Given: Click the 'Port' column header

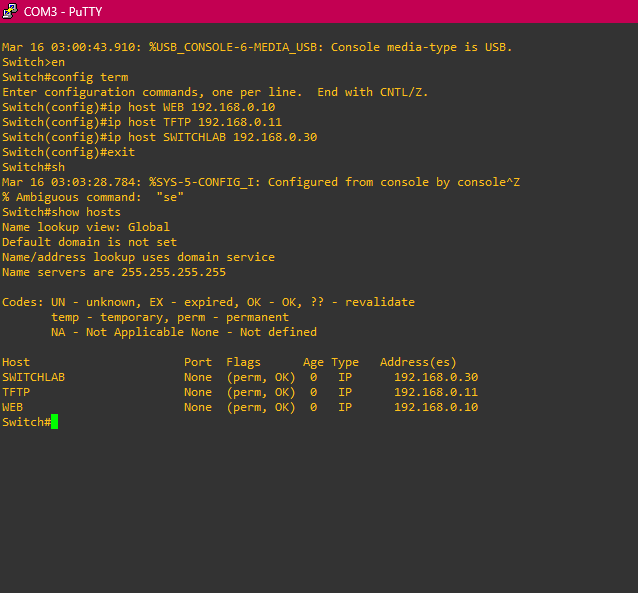Looking at the screenshot, I should coord(198,362).
